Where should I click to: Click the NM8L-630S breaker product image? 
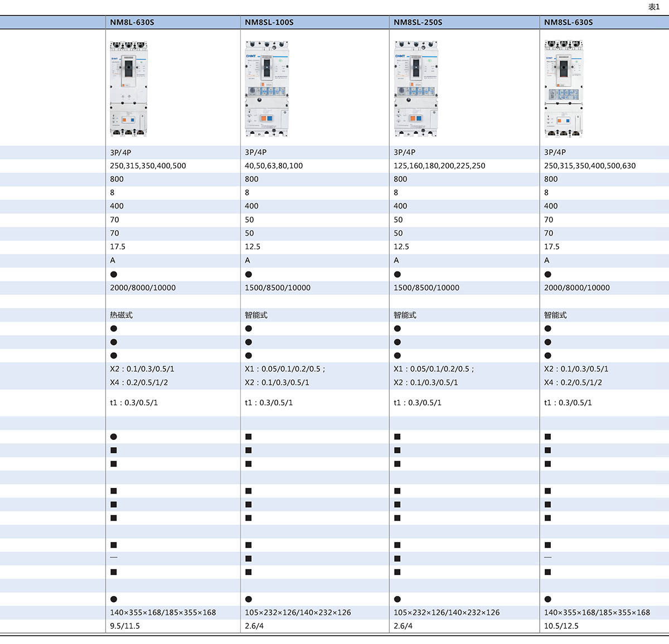[x=129, y=88]
